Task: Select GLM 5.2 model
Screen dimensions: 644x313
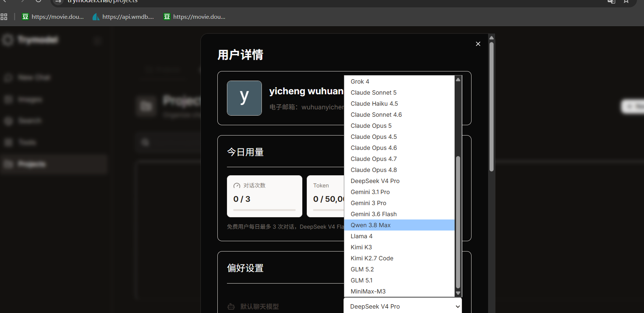Action: pyautogui.click(x=399, y=269)
